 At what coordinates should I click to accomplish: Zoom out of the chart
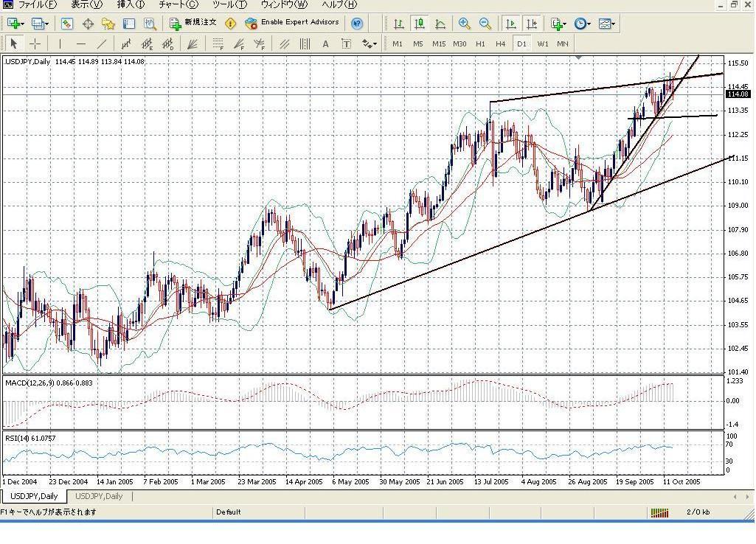click(485, 24)
